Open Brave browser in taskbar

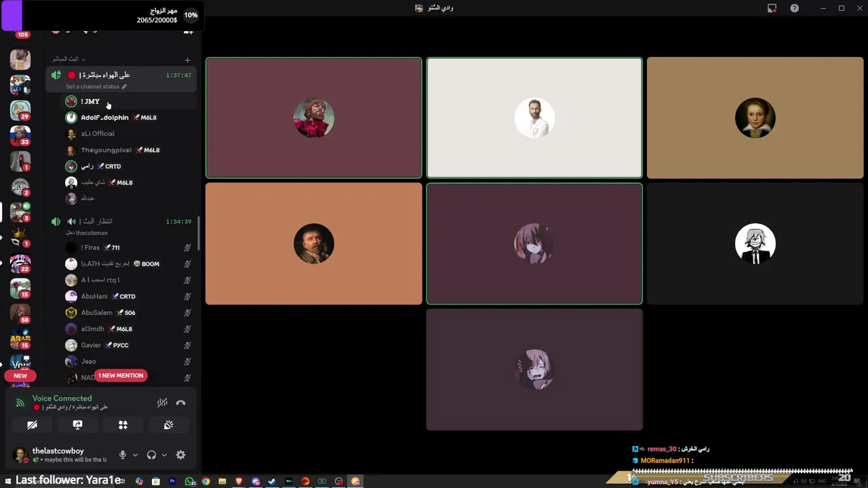pyautogui.click(x=239, y=482)
